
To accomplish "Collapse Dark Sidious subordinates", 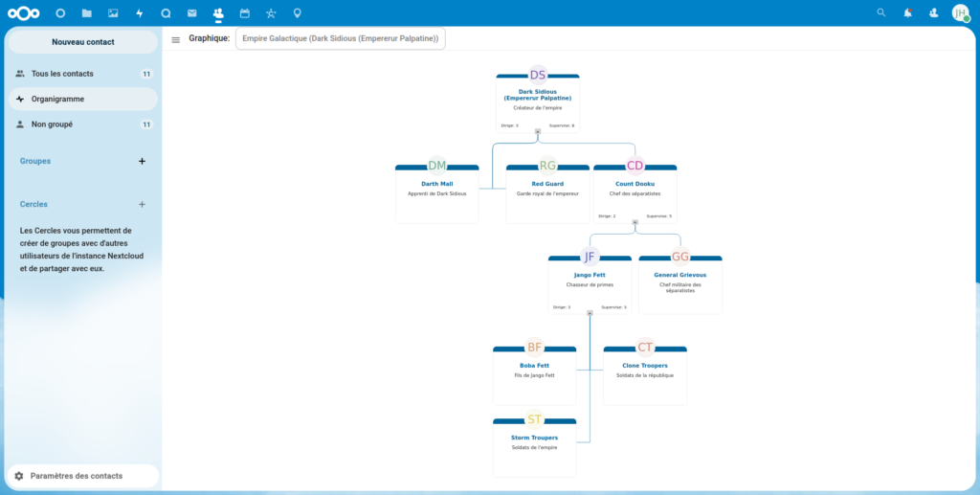I will (x=538, y=131).
